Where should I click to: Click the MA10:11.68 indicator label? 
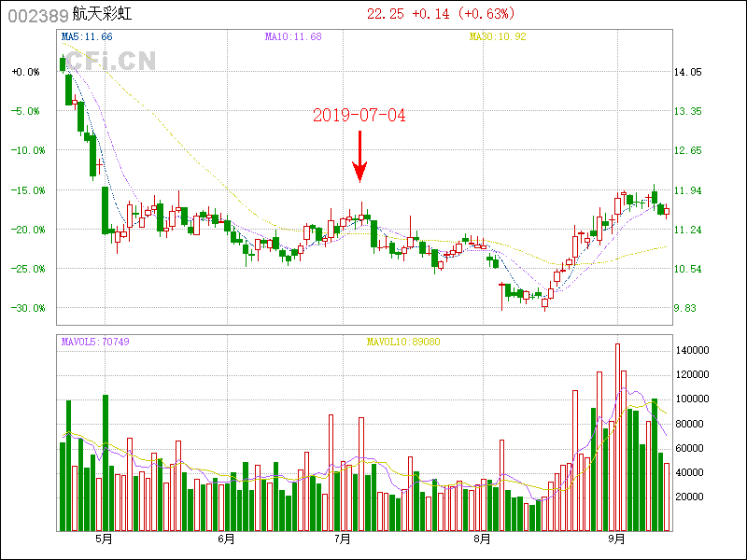293,36
